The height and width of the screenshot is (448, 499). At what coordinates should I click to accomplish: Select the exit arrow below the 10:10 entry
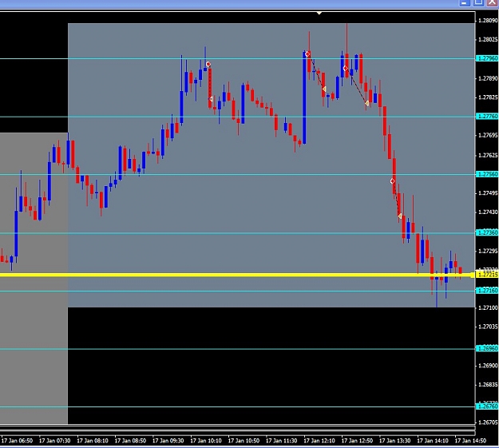(x=211, y=99)
